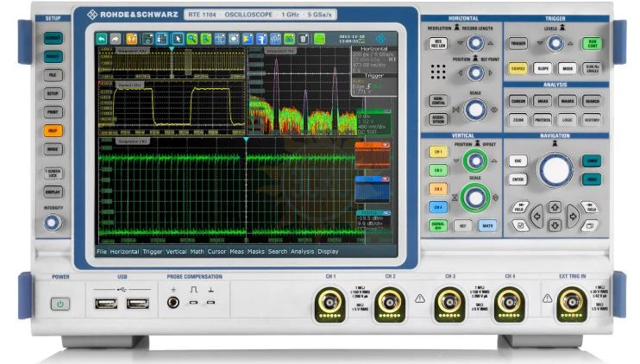Open the Search menu on screen
This screenshot has height=364, width=640.
coord(278,251)
